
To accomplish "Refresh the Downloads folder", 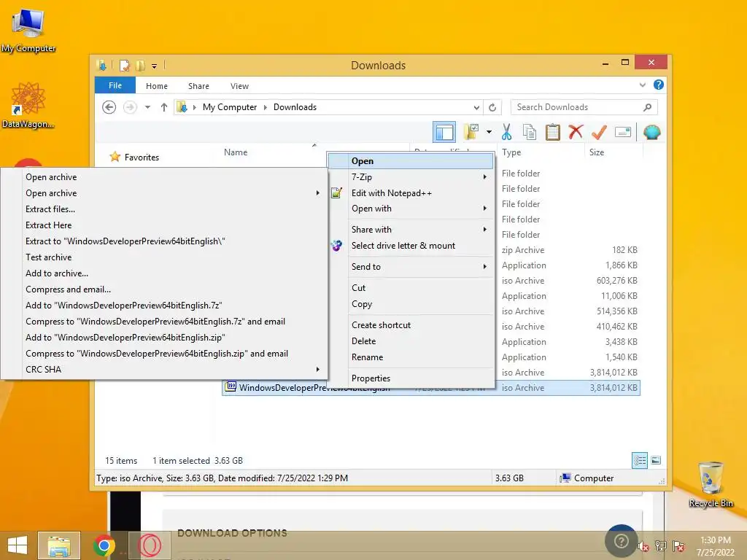I will [492, 107].
